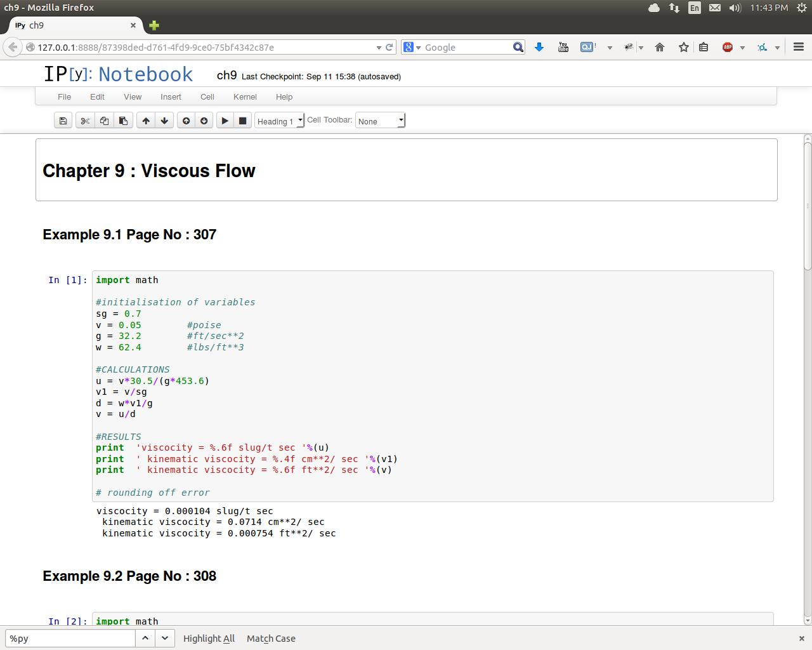Interrupt the kernel with the stop button

coord(242,121)
